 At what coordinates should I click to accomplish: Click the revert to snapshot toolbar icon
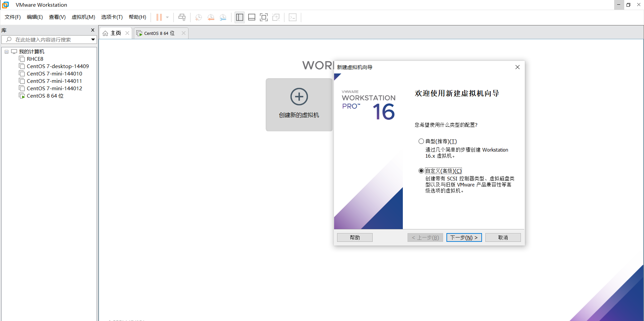(211, 17)
